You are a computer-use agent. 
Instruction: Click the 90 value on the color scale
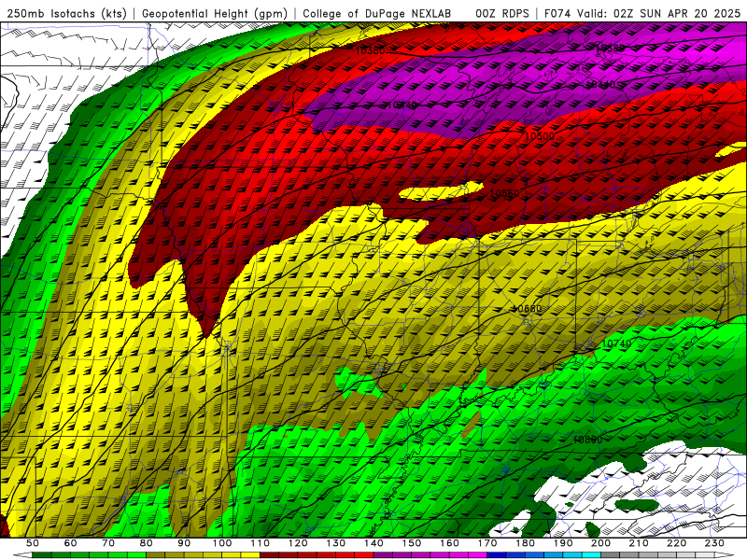tap(184, 543)
